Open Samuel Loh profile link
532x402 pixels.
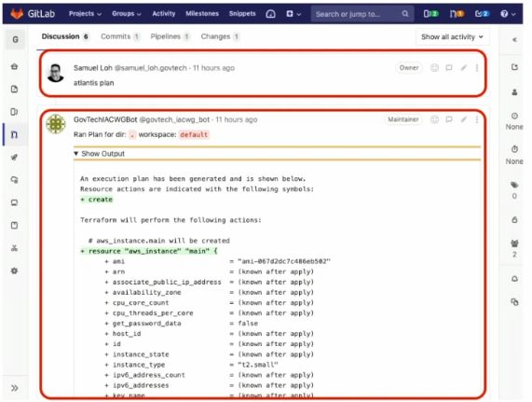[x=92, y=68]
